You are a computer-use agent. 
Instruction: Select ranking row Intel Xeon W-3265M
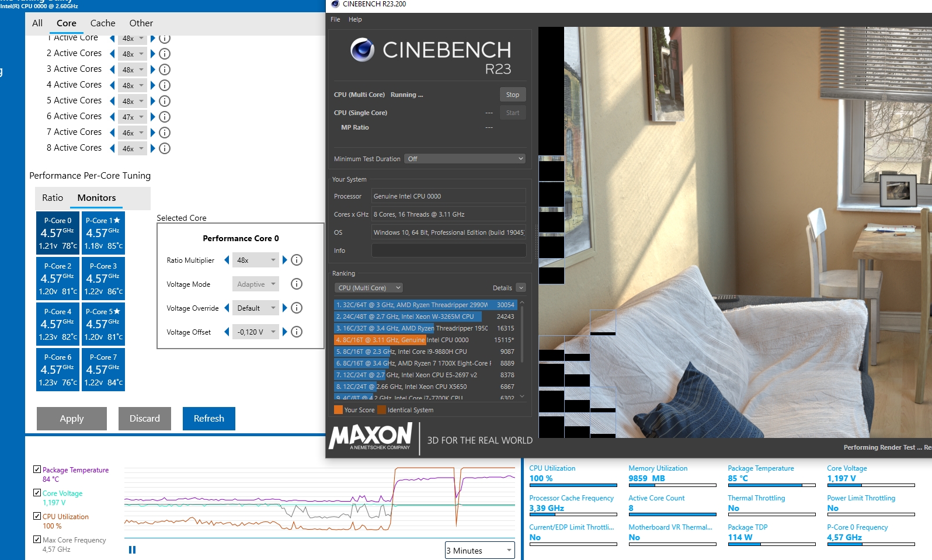pyautogui.click(x=425, y=316)
